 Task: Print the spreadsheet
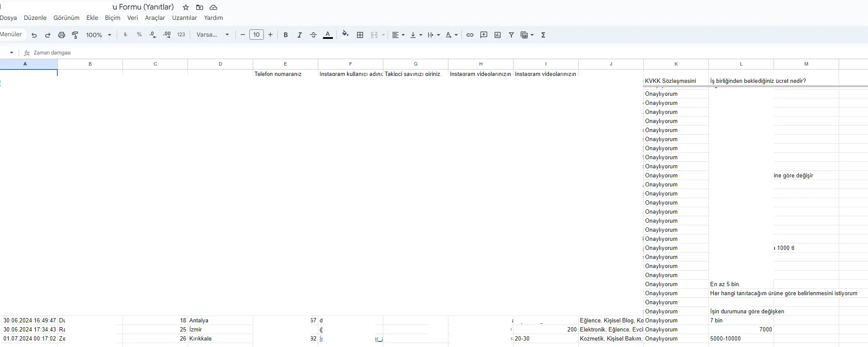(x=62, y=35)
